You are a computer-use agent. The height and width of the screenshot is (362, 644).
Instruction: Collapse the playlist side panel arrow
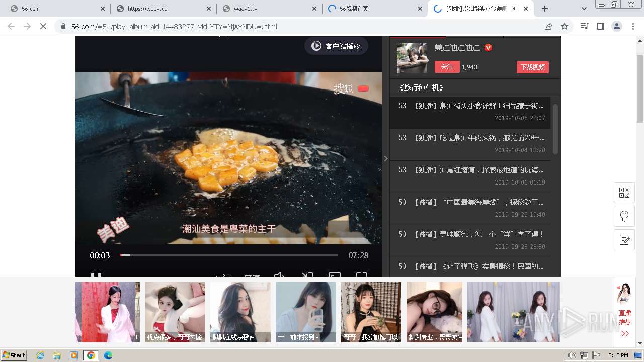click(x=386, y=158)
